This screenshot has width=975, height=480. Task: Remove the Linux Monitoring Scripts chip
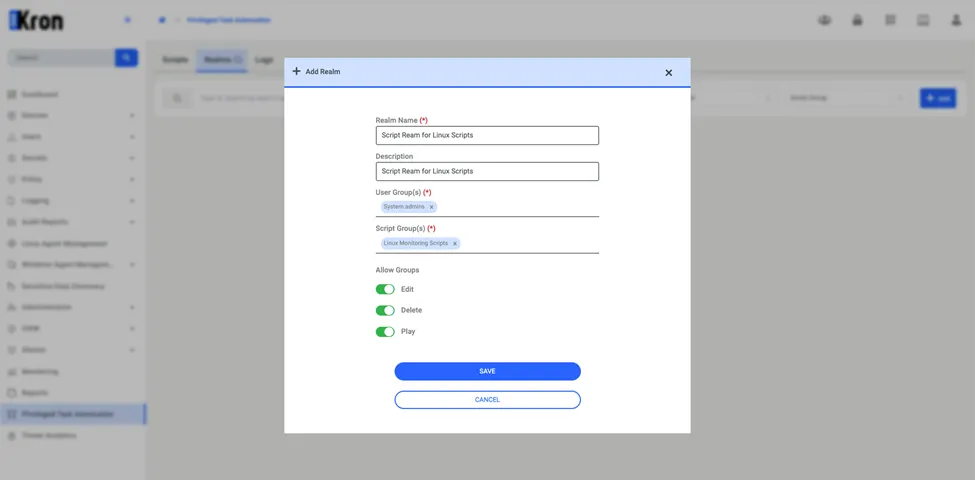click(x=455, y=244)
